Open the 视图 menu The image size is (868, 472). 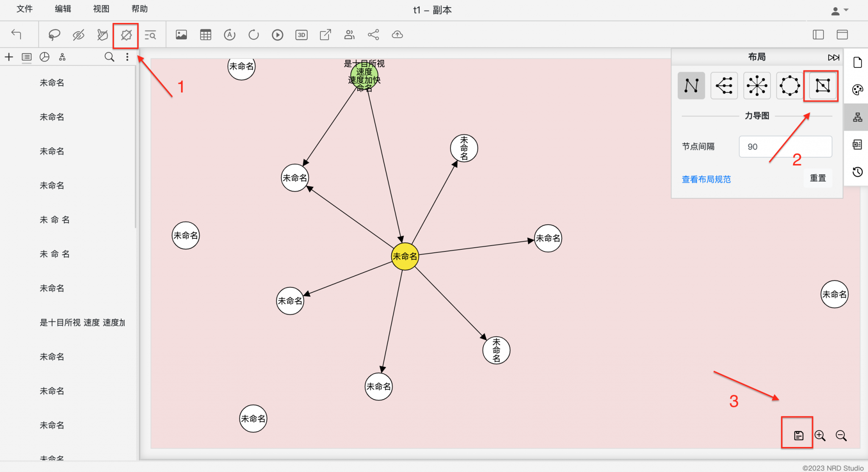coord(101,9)
